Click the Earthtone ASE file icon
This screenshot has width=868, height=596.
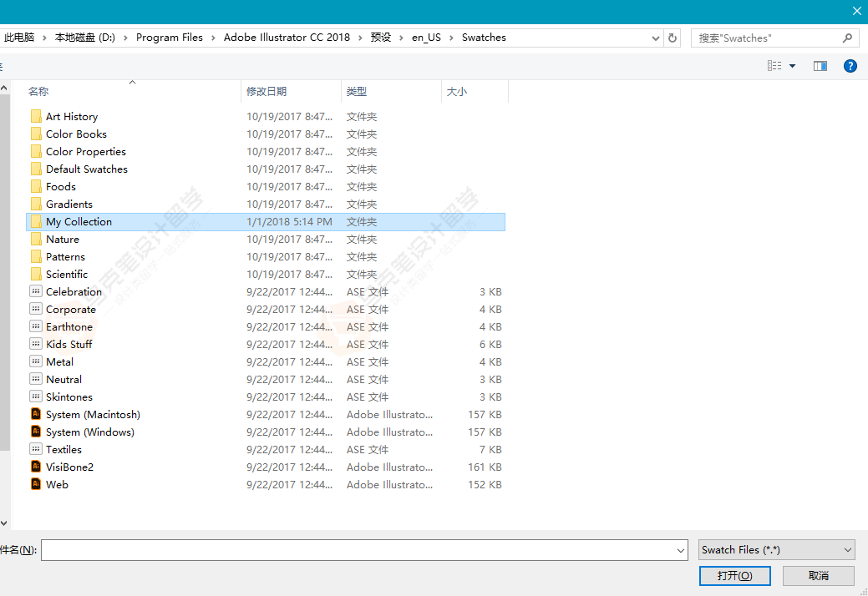(36, 326)
